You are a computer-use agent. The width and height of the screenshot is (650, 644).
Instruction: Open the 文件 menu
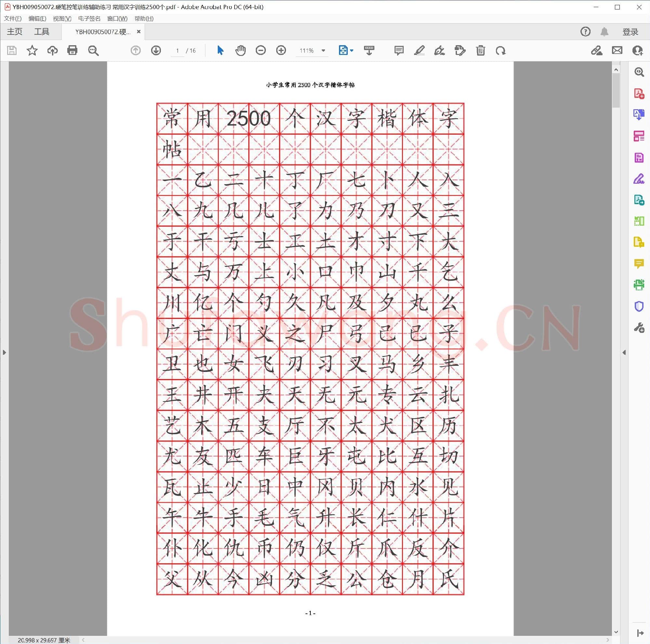point(12,19)
